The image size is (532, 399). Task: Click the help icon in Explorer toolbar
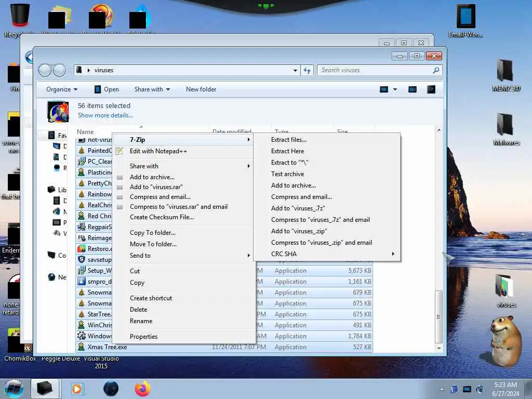pyautogui.click(x=431, y=89)
